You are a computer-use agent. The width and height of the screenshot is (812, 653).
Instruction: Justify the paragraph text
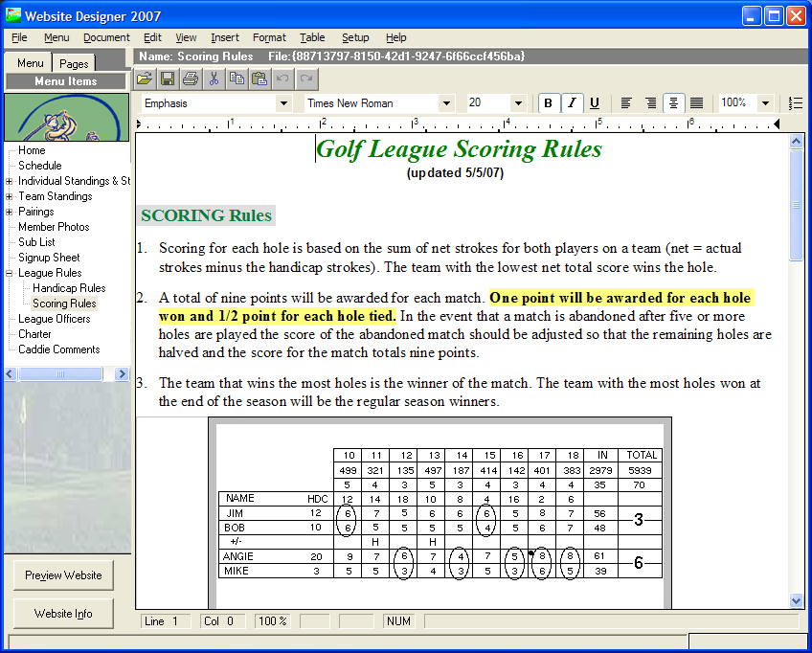pyautogui.click(x=697, y=103)
